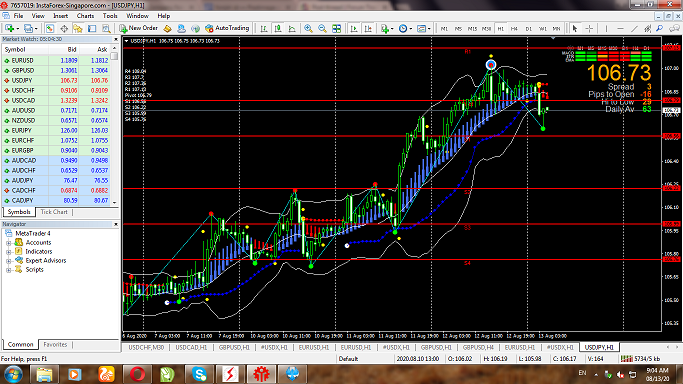The width and height of the screenshot is (683, 384).
Task: Select the cursor arrow tool
Action: 575,28
